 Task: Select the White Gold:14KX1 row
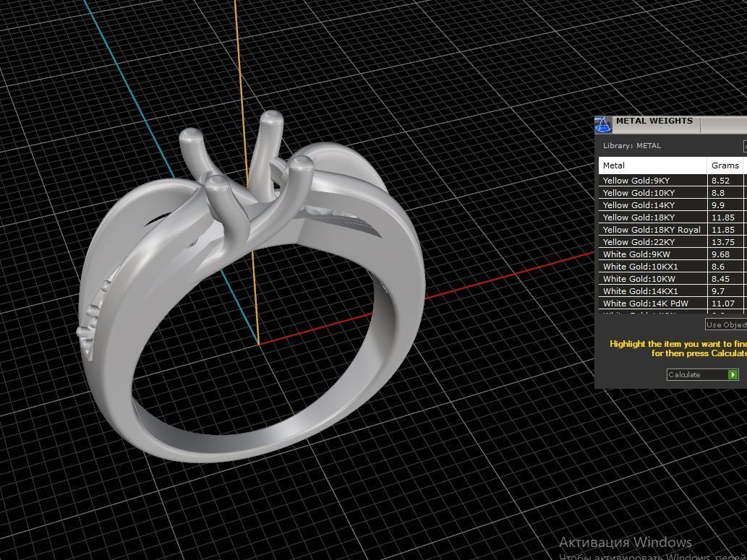673,291
